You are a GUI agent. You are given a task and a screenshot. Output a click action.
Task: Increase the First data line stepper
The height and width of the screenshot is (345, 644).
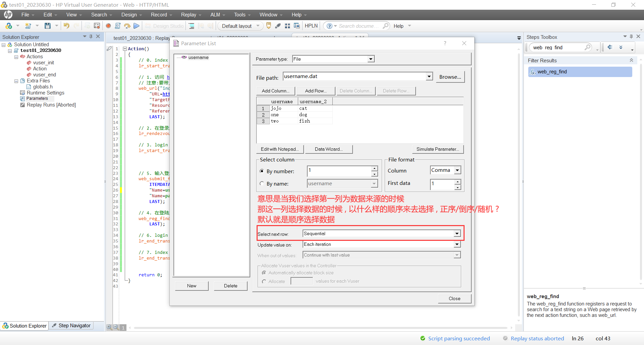[x=458, y=182]
